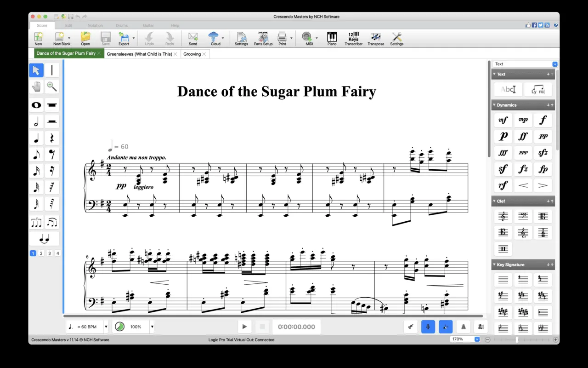
Task: Pick the quarter rest from palette
Action: click(52, 138)
